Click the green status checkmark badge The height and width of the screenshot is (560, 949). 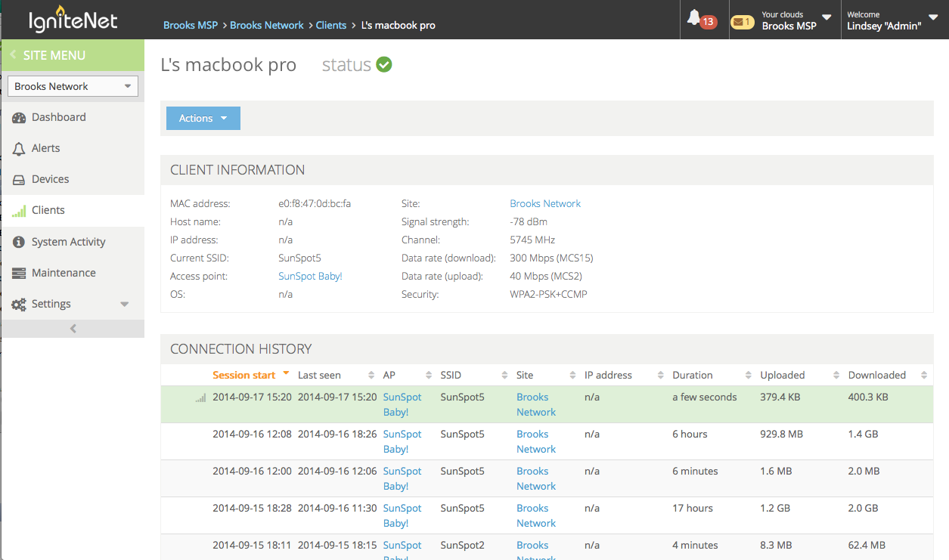point(384,64)
